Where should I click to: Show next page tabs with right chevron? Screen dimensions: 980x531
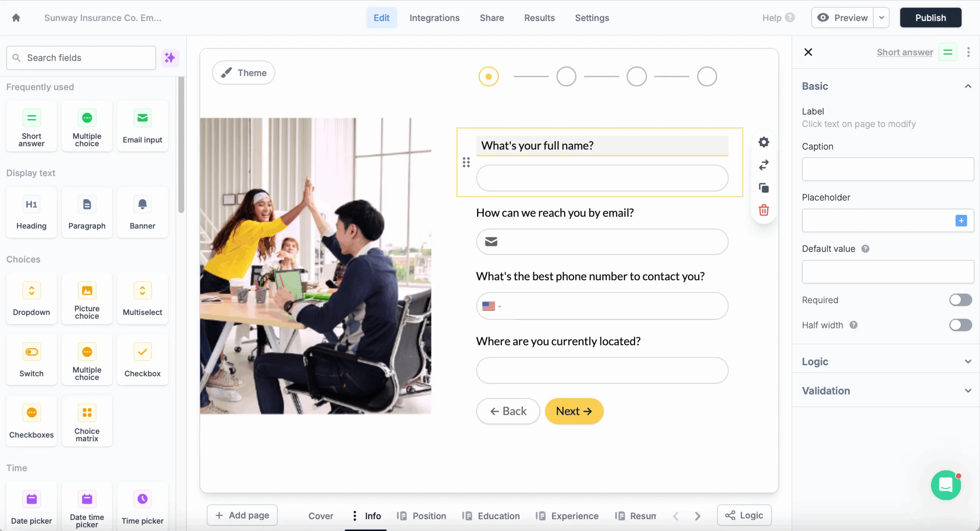coord(697,516)
